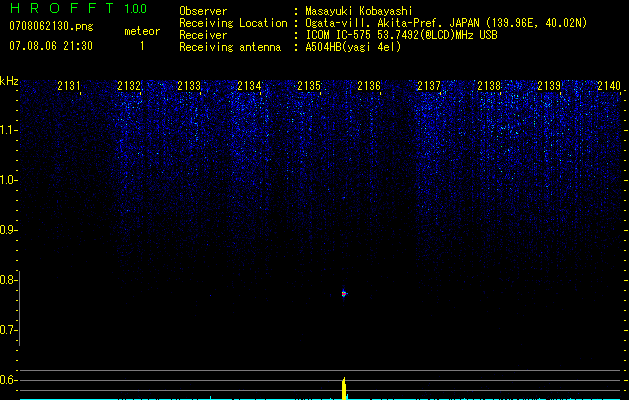Click the 2131 time marker
Screen dimensions: 629x400
coord(69,86)
